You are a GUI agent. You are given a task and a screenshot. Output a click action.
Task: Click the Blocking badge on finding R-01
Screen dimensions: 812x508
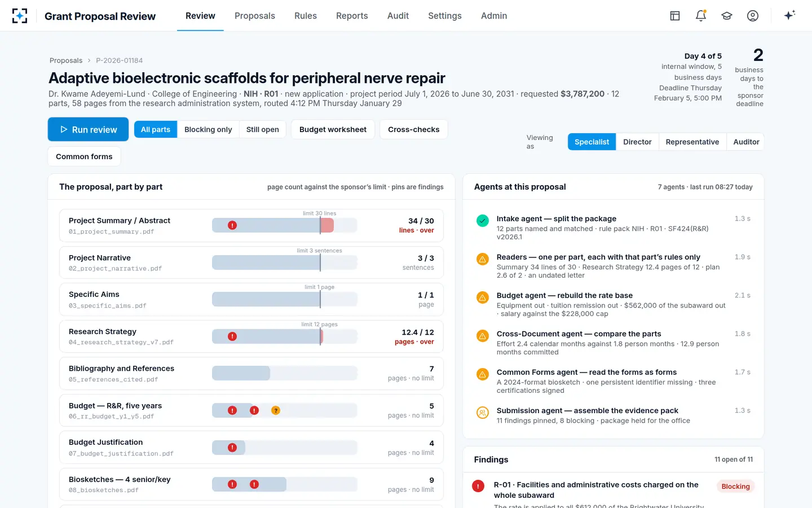(735, 487)
